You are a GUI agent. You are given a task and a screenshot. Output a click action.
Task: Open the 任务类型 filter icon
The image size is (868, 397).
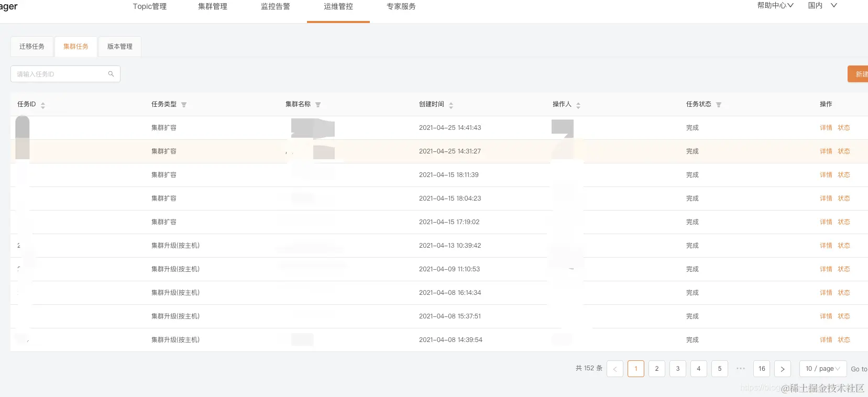point(184,105)
